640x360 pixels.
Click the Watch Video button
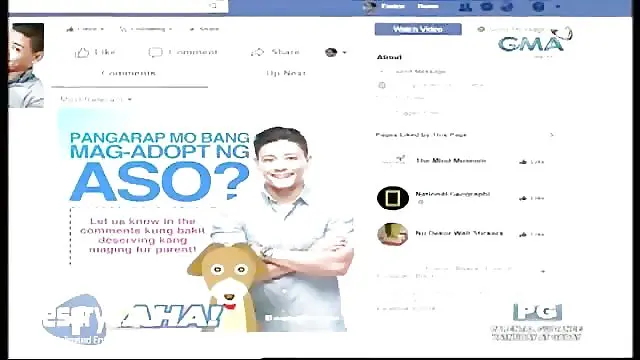(418, 29)
